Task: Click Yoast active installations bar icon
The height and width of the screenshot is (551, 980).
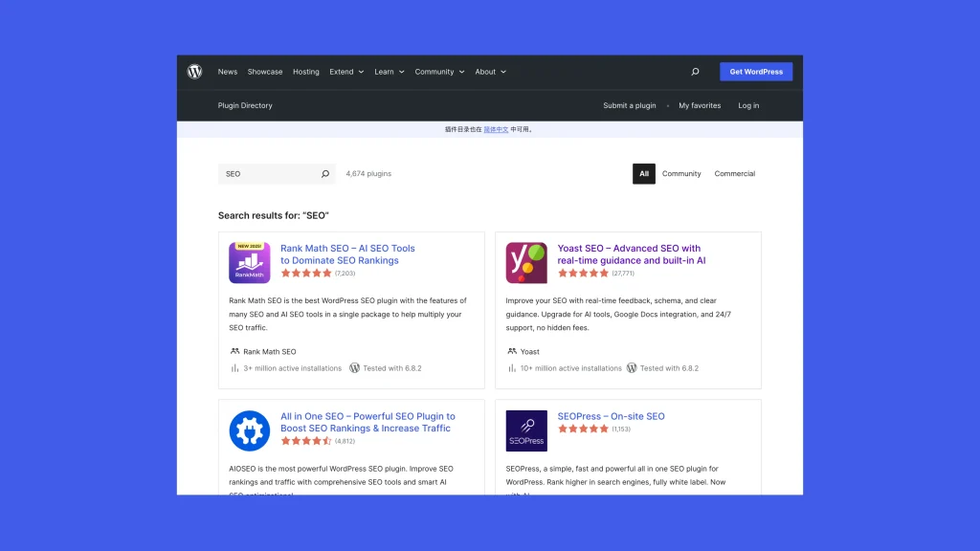Action: coord(512,368)
